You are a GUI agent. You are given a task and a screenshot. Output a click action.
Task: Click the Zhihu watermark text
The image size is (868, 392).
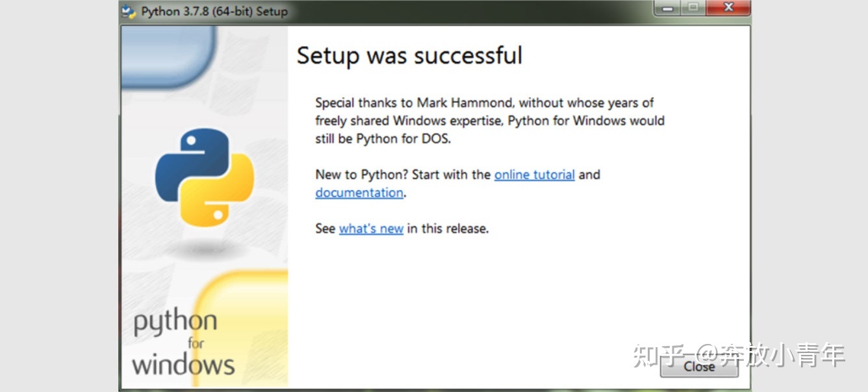pos(739,354)
